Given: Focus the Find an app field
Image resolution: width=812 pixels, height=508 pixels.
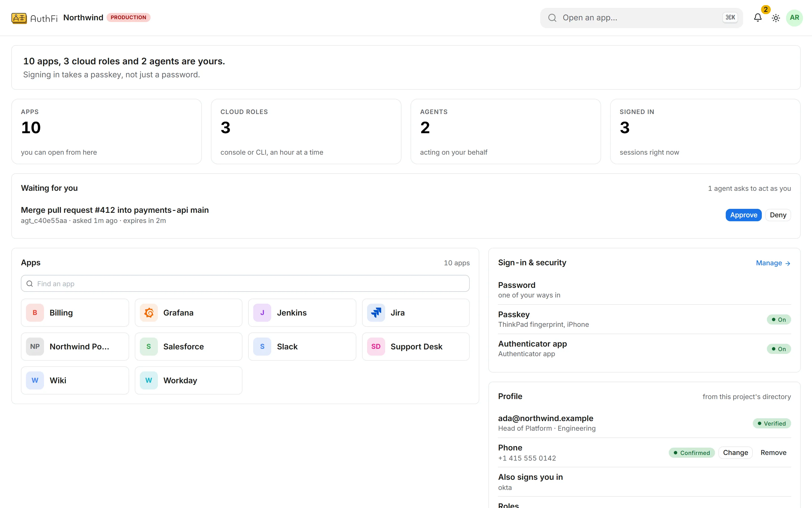Looking at the screenshot, I should point(245,284).
